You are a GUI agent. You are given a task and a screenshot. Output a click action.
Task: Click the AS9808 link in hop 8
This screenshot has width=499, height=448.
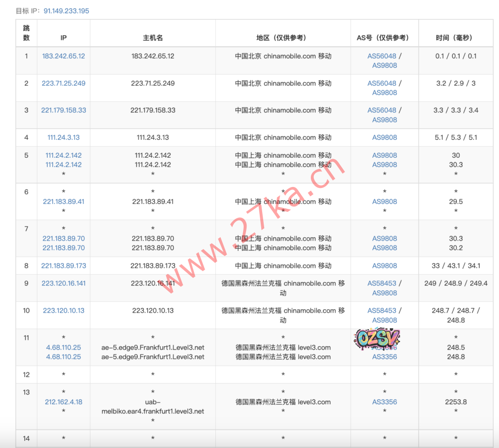point(384,266)
